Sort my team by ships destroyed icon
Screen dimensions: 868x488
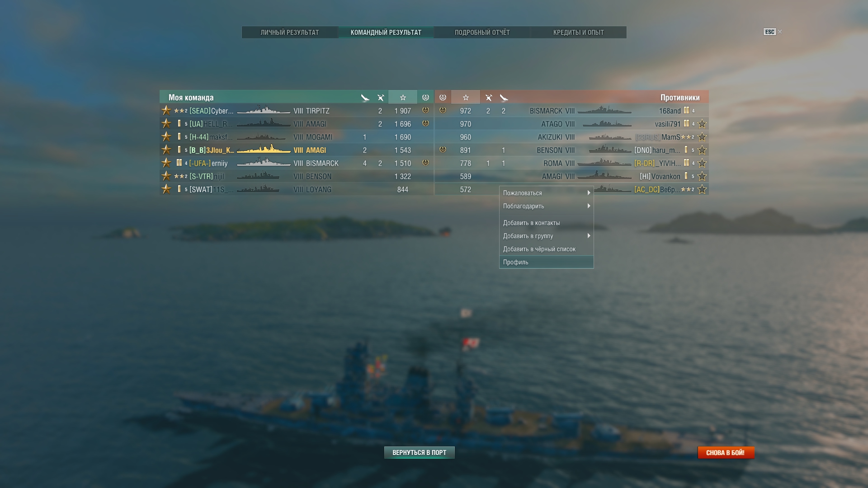381,98
